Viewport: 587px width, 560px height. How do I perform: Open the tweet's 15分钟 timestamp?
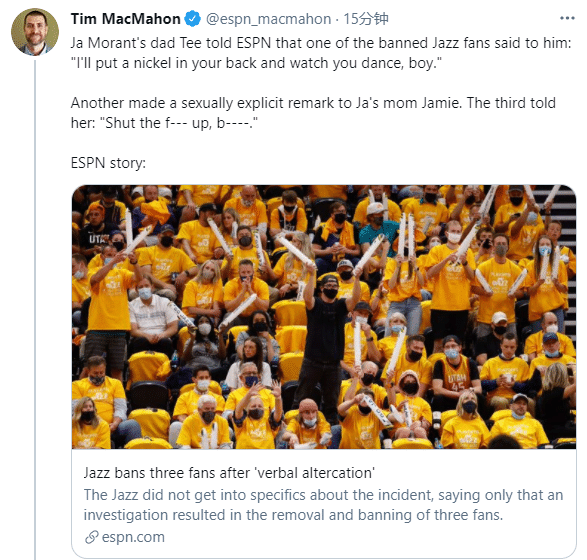click(x=366, y=19)
